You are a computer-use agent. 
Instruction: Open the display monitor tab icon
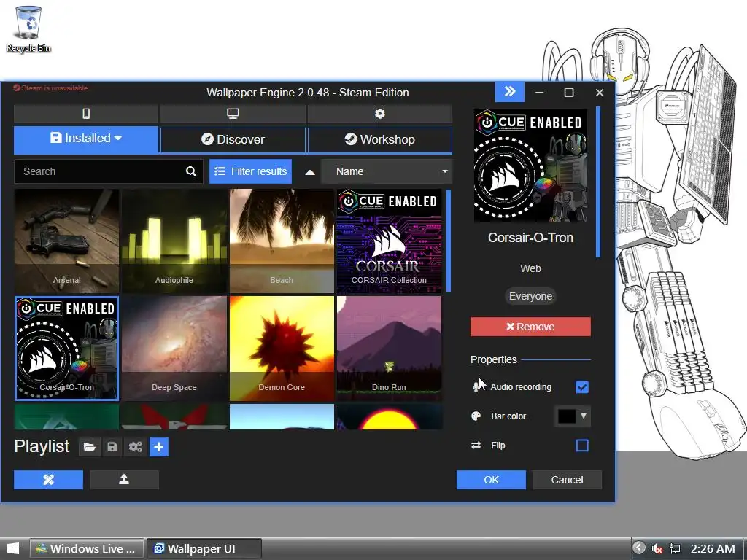[233, 113]
